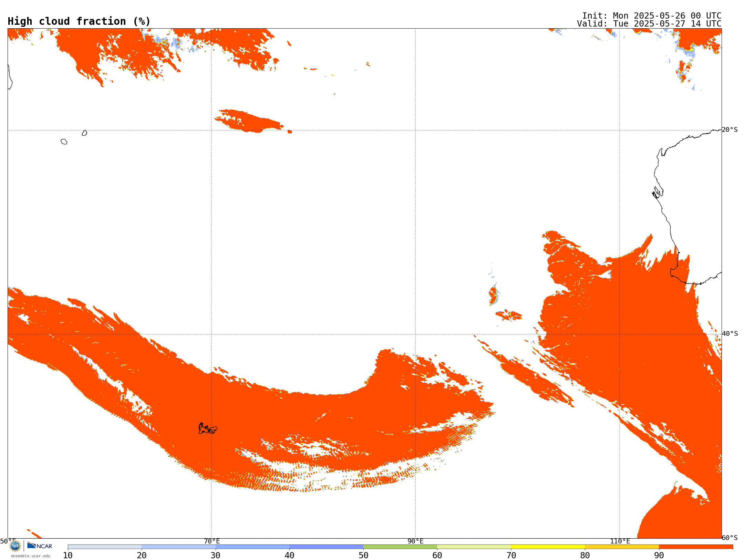Click the Shark Bay inlet on the Australian coastline
Image resolution: width=744 pixels, height=560 pixels.
click(658, 193)
